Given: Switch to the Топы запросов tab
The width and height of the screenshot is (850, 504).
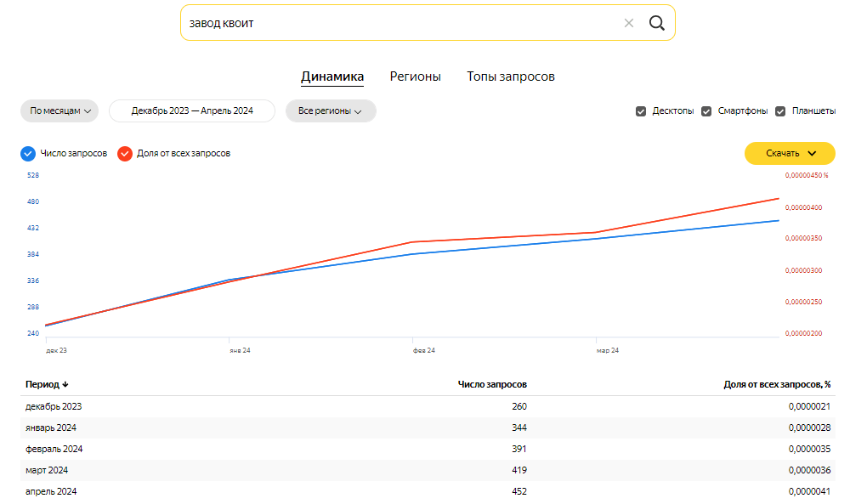Looking at the screenshot, I should pos(510,76).
